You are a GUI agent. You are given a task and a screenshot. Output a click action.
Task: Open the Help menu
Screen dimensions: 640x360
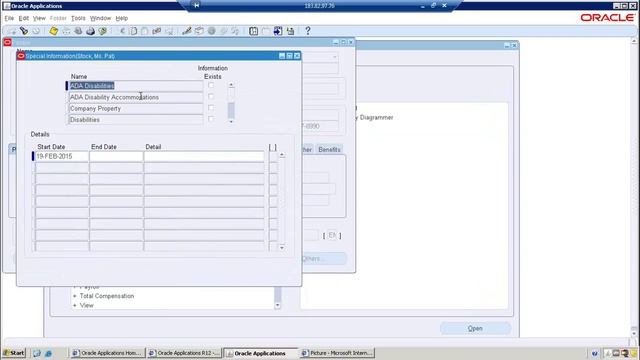click(x=122, y=18)
